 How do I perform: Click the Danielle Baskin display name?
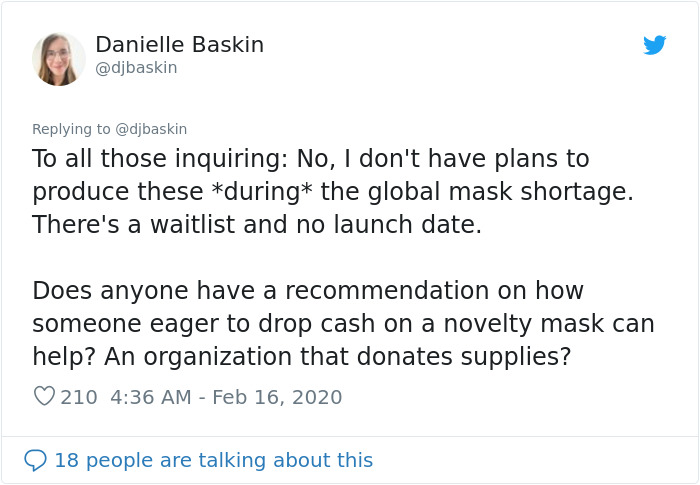[x=179, y=45]
